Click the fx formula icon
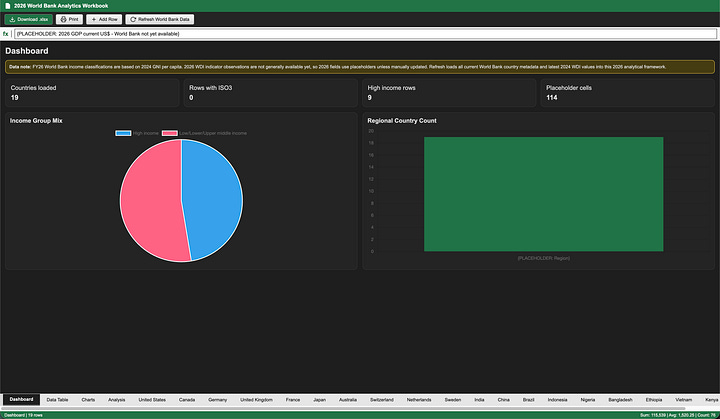Screen dimensions: 720x419 [6, 34]
